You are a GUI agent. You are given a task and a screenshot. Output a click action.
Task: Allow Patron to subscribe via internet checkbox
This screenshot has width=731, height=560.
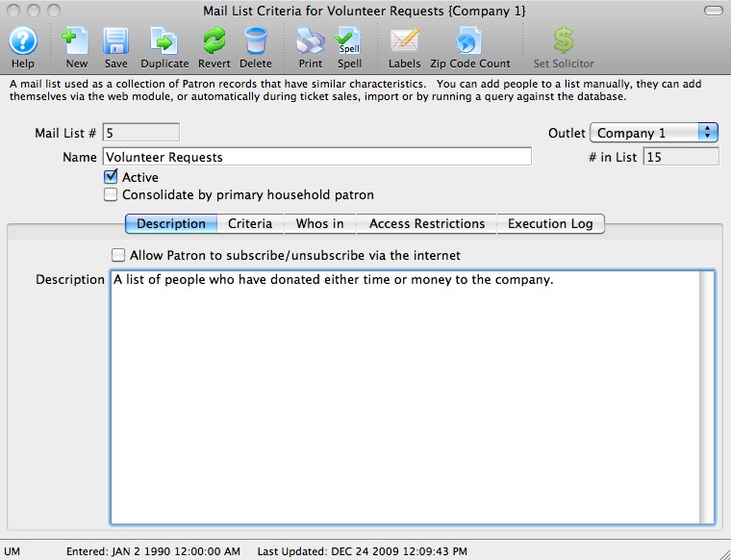118,256
